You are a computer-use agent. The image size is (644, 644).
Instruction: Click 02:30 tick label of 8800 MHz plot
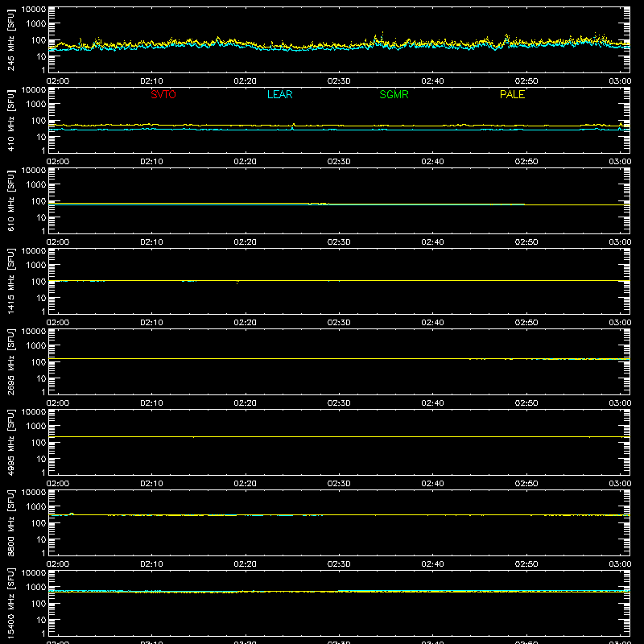pyautogui.click(x=339, y=564)
